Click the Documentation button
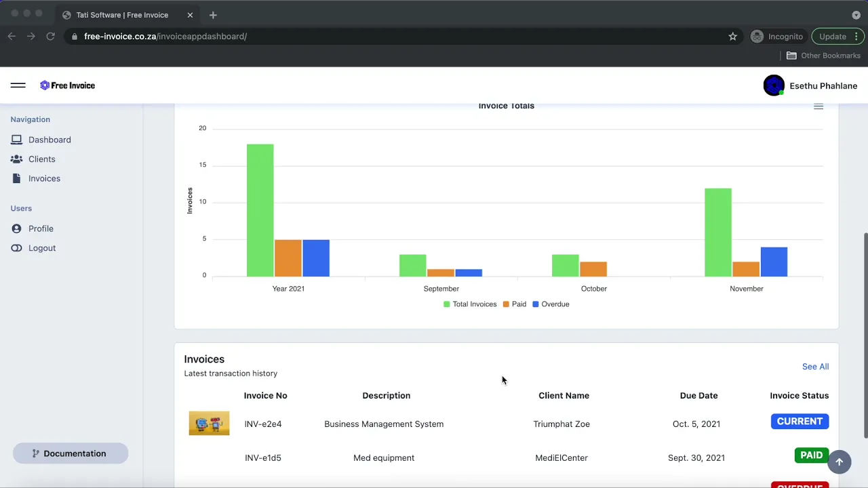Viewport: 868px width, 488px height. click(71, 453)
